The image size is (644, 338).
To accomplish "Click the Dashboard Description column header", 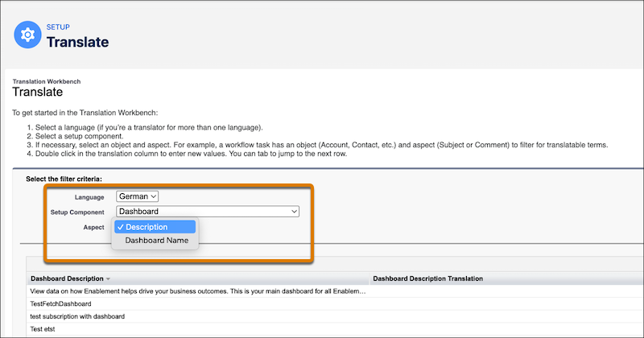I will coord(68,278).
